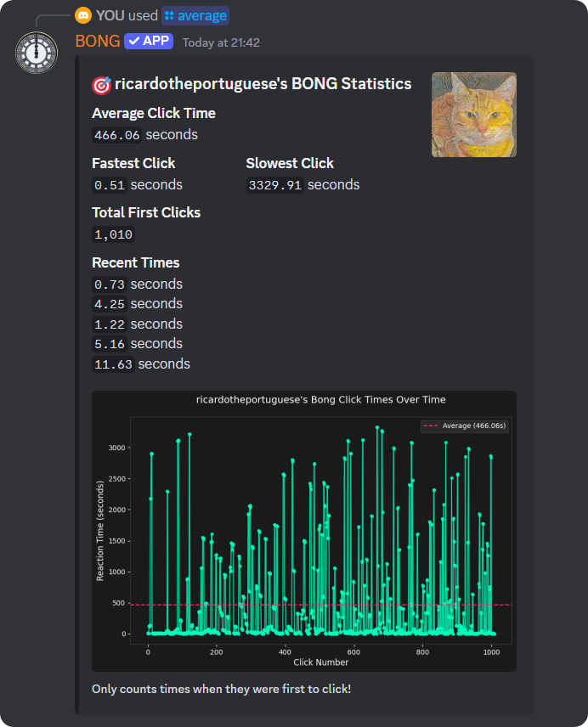Open the BONG username profile
This screenshot has height=727, width=588.
97,42
